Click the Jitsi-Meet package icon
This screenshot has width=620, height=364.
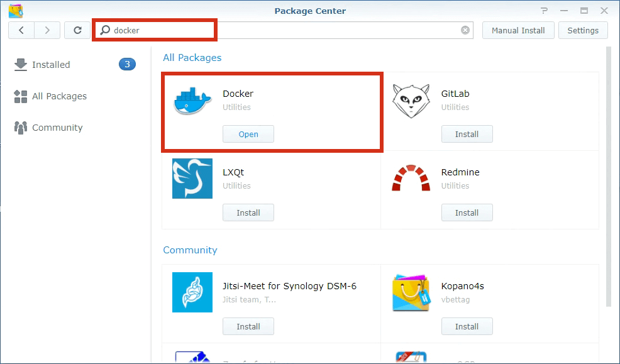pos(192,293)
